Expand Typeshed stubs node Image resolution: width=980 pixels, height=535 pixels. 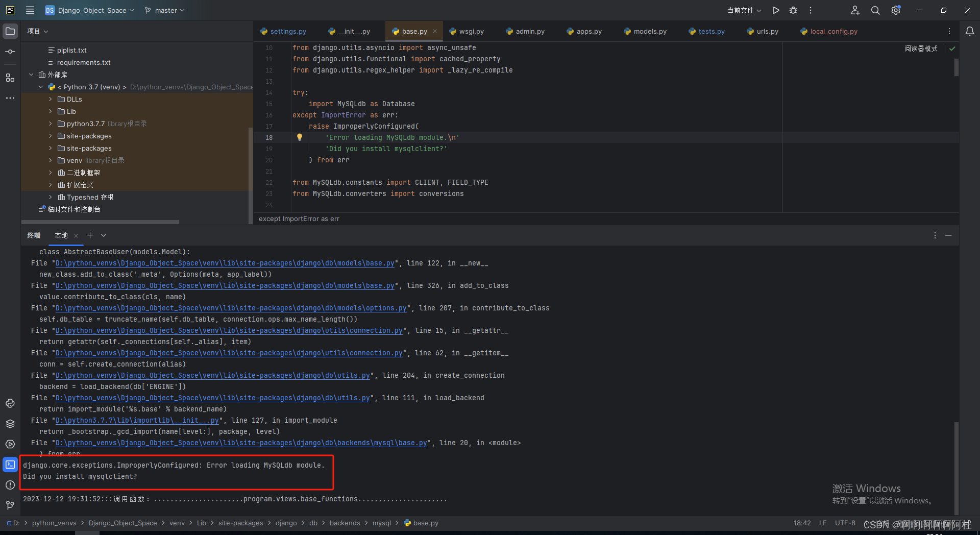[x=50, y=197]
